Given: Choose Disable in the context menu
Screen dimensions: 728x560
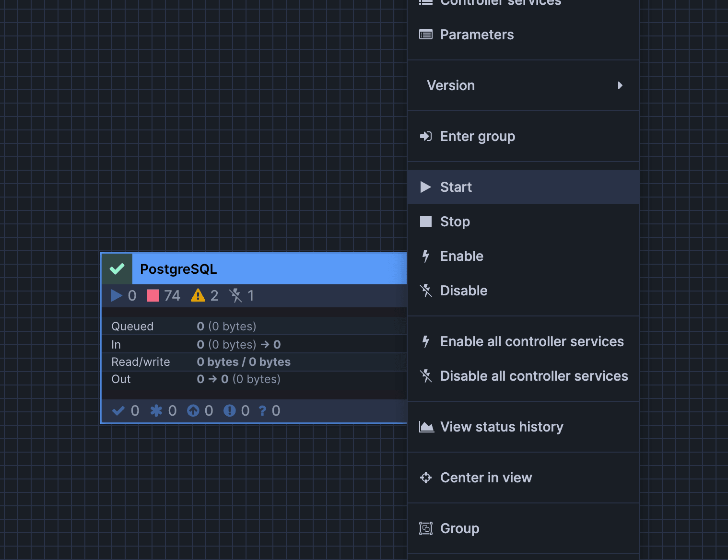Looking at the screenshot, I should point(523,291).
